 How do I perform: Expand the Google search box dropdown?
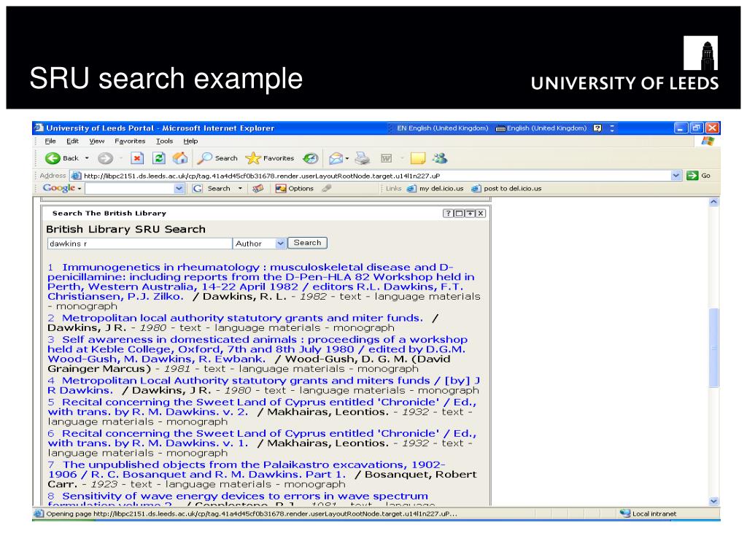click(179, 189)
